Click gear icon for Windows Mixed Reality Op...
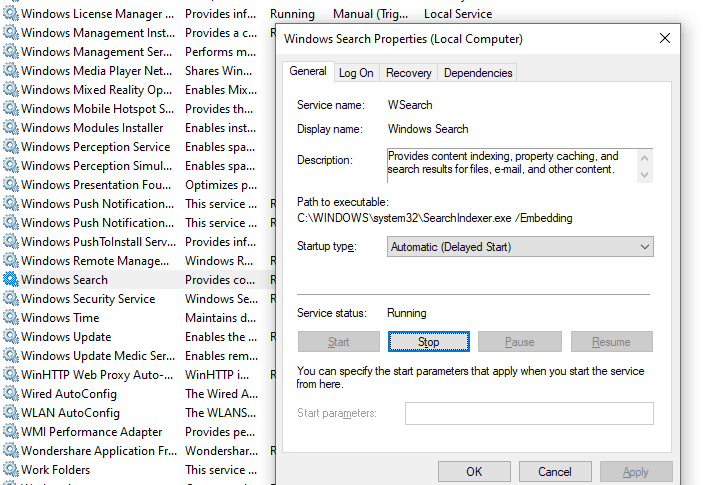712x485 pixels. (11, 90)
